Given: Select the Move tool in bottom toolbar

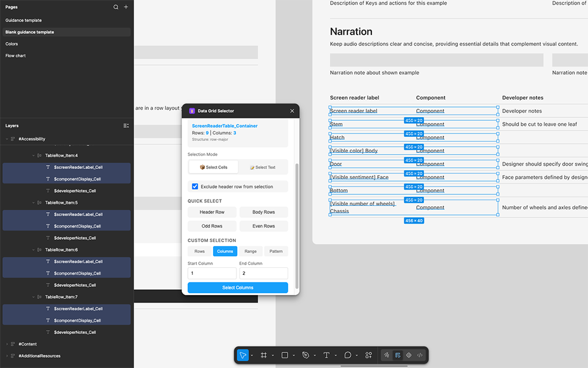Looking at the screenshot, I should 243,355.
